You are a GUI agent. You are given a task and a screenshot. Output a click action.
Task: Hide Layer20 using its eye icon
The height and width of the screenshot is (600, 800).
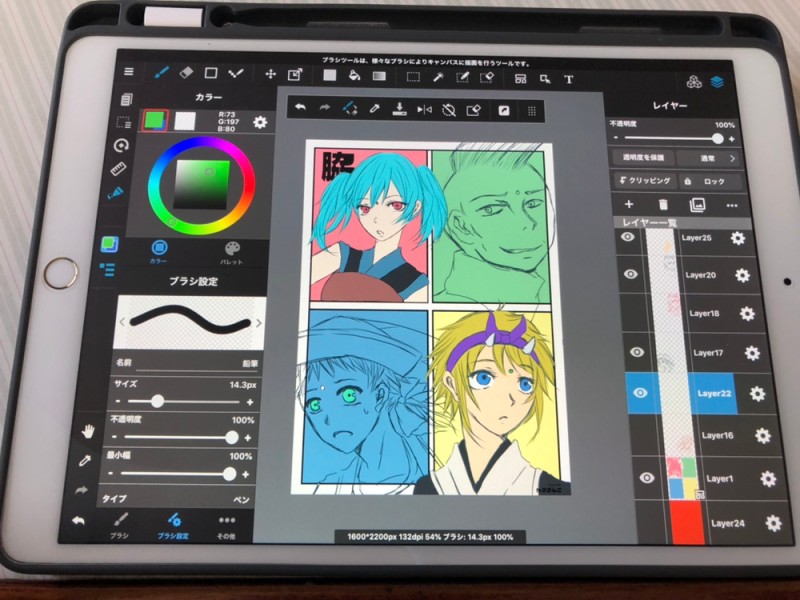pyautogui.click(x=631, y=274)
